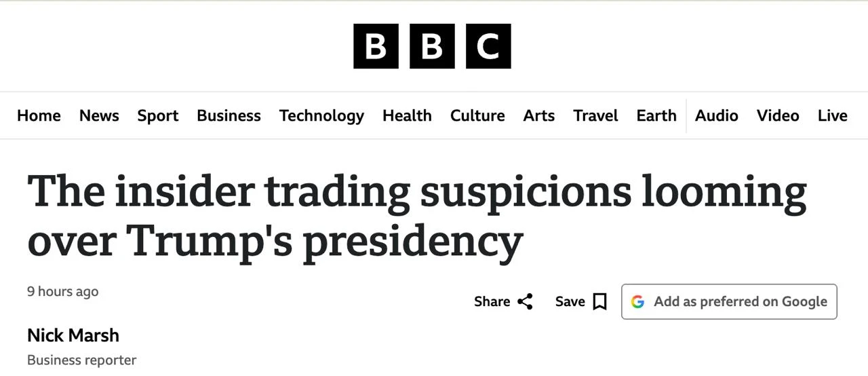The width and height of the screenshot is (868, 376).
Task: Open the Earth section
Action: pyautogui.click(x=656, y=115)
